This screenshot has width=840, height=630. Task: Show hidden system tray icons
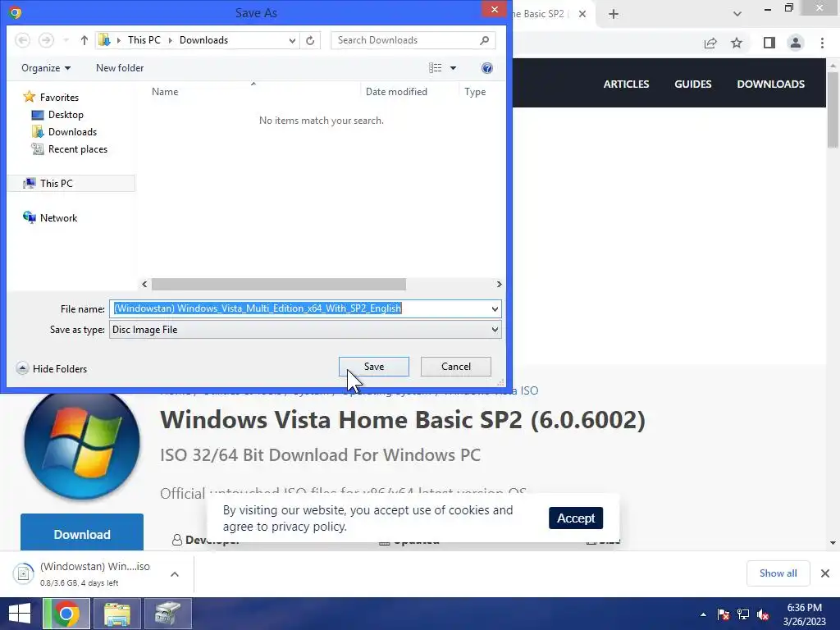click(x=703, y=614)
